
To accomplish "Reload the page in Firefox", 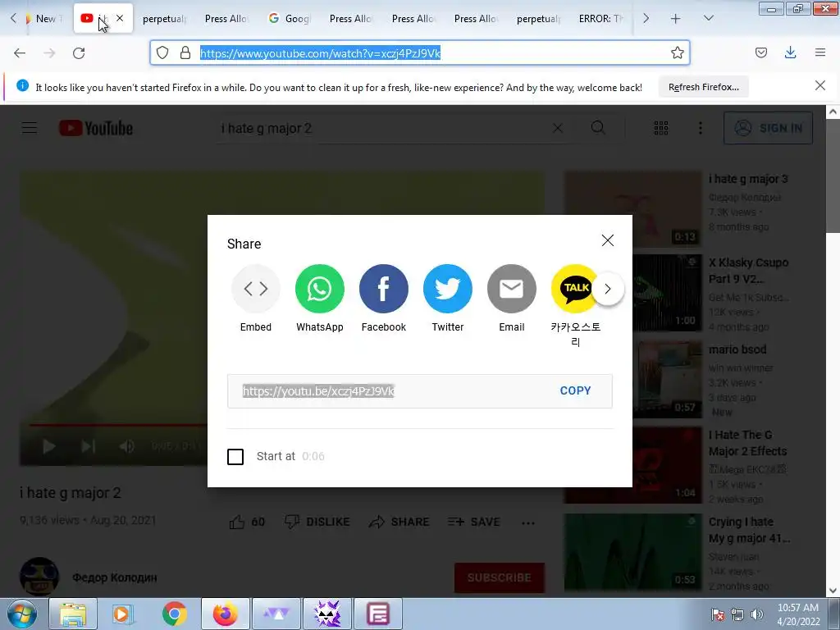I will click(80, 53).
